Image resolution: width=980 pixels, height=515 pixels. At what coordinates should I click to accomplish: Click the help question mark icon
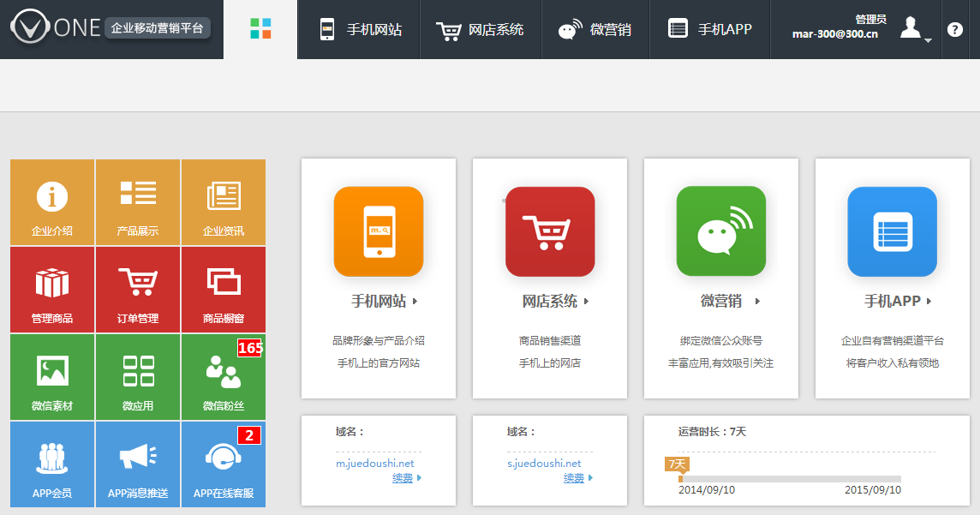click(x=955, y=29)
